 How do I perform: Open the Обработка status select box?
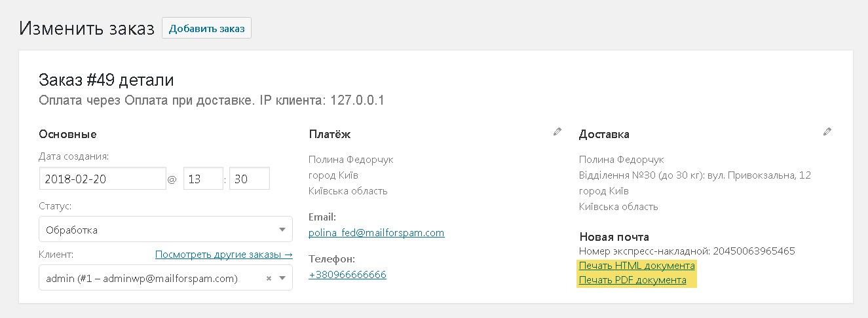click(x=166, y=230)
